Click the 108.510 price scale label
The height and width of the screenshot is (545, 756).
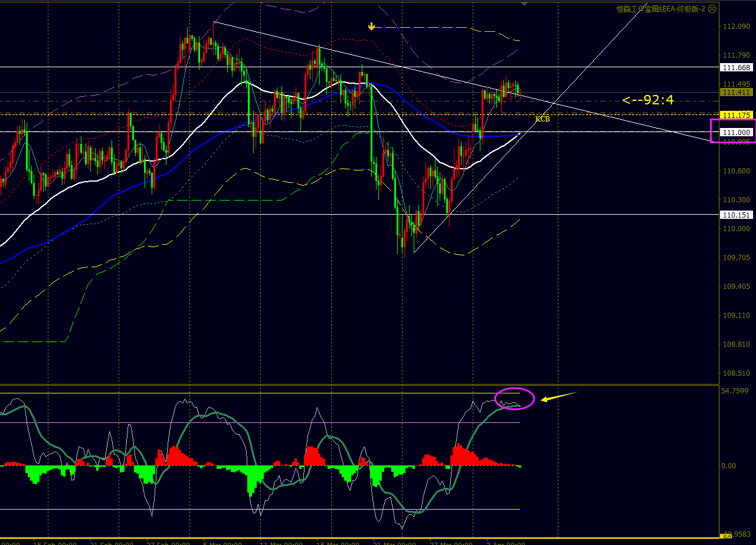tap(736, 373)
